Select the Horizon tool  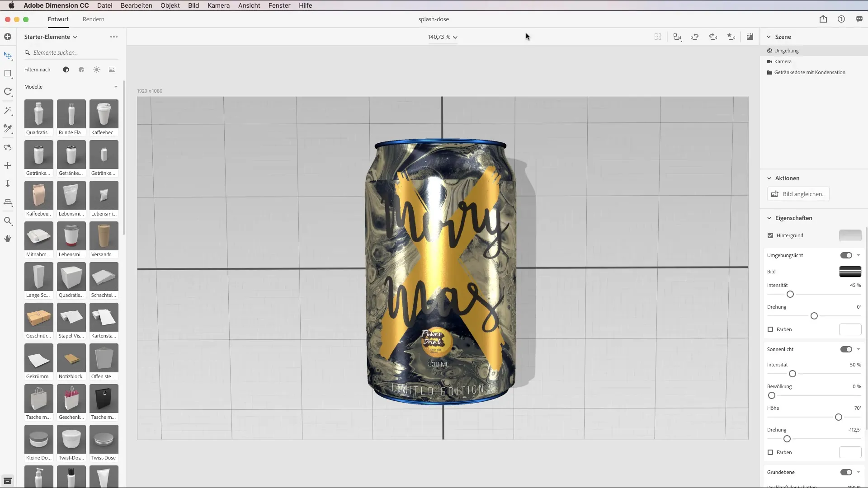[x=8, y=202]
